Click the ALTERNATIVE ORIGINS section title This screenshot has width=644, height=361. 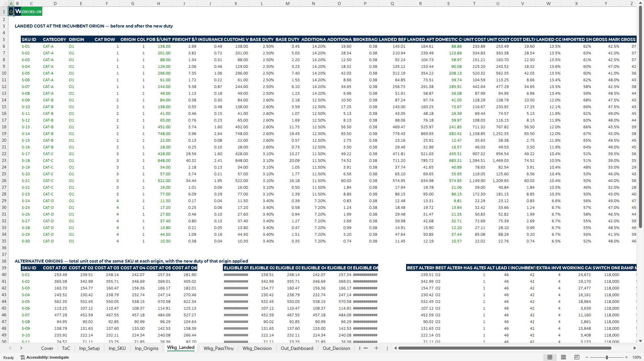(131, 261)
